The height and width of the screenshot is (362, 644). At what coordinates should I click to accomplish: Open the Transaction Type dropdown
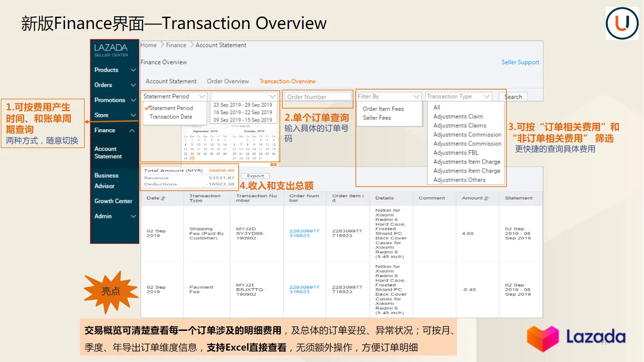pyautogui.click(x=458, y=96)
